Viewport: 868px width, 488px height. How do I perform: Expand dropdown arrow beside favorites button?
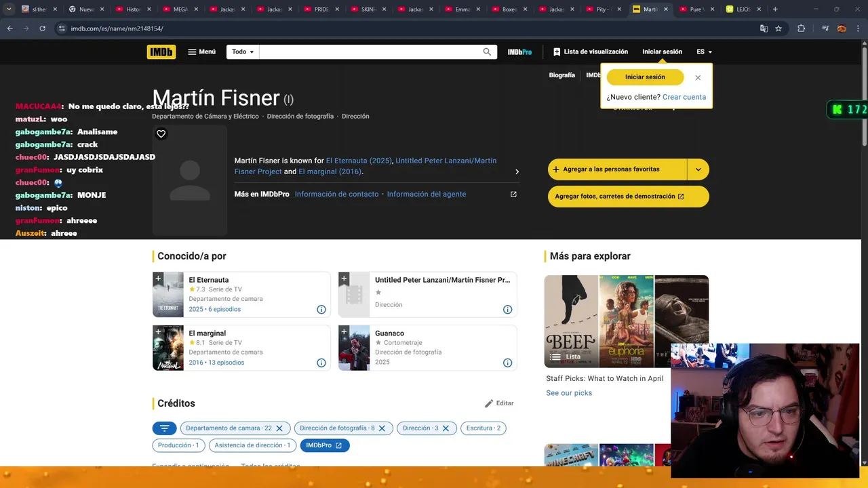tap(698, 169)
